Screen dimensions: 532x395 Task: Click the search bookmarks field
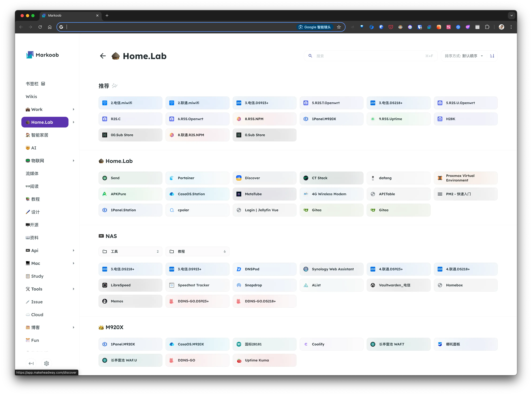pyautogui.click(x=370, y=56)
